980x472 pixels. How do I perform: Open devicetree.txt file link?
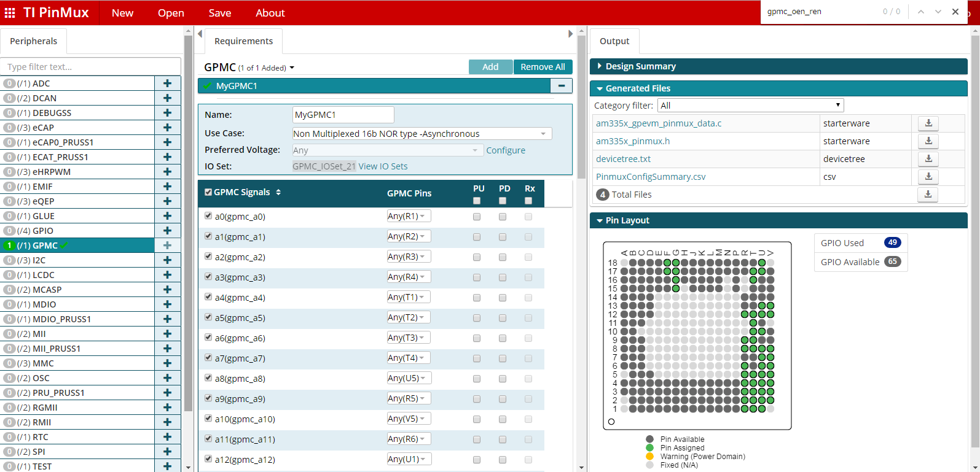click(x=623, y=159)
